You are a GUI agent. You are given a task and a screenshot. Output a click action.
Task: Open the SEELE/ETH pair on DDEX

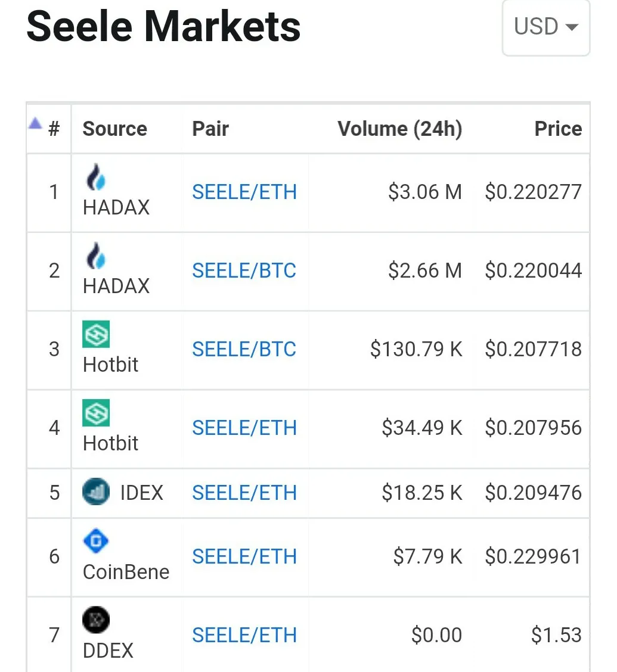(244, 635)
